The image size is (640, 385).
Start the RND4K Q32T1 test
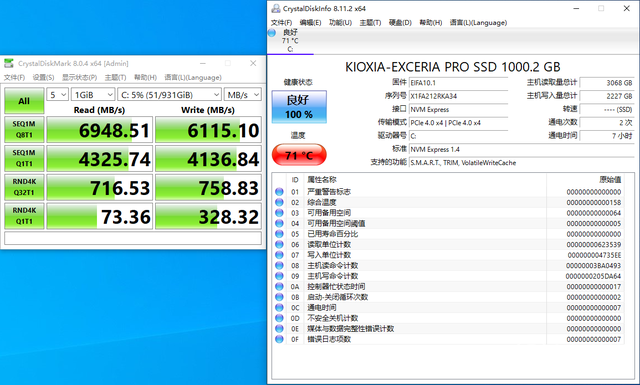click(x=24, y=187)
